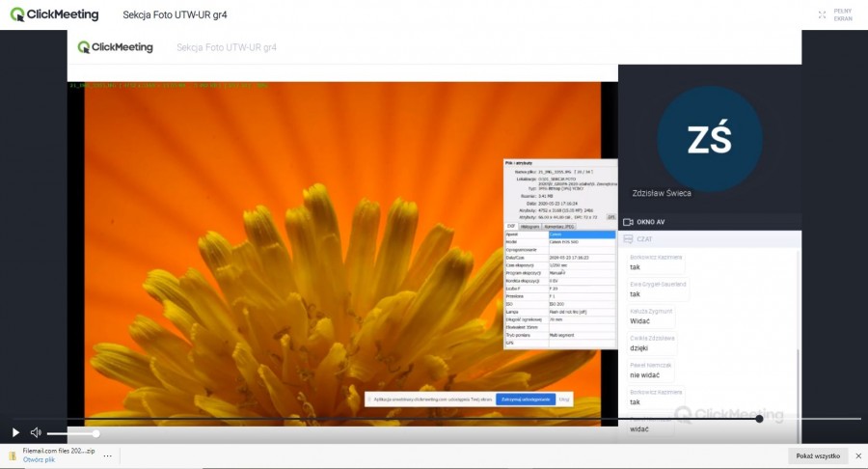The width and height of the screenshot is (868, 469).
Task: Close the downloads bar
Action: pyautogui.click(x=858, y=455)
